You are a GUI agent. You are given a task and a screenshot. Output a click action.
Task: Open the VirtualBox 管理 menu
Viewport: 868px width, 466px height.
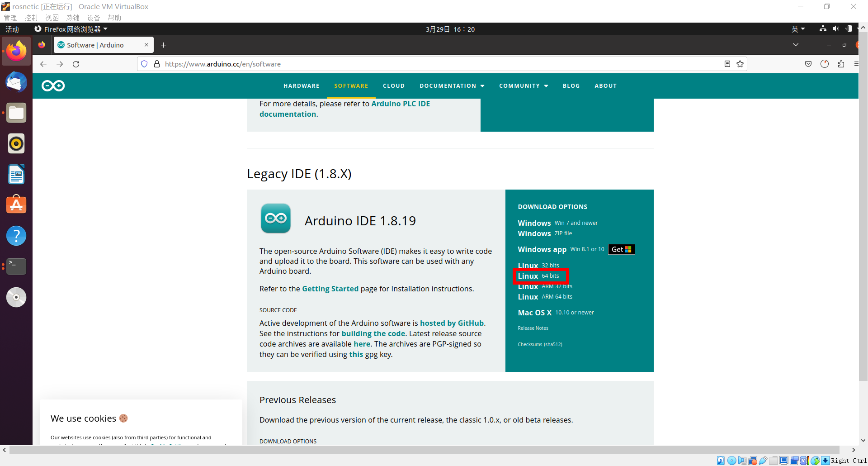(10, 18)
